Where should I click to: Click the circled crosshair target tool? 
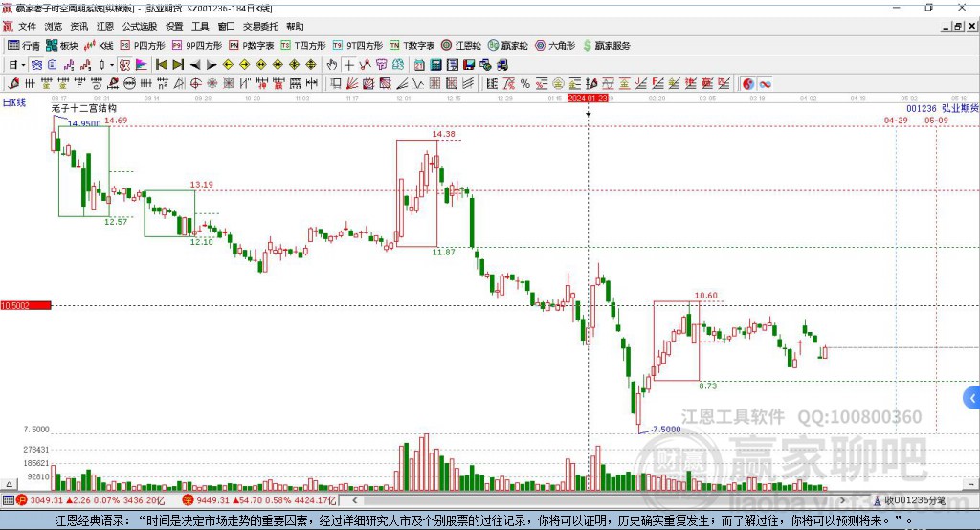click(195, 84)
